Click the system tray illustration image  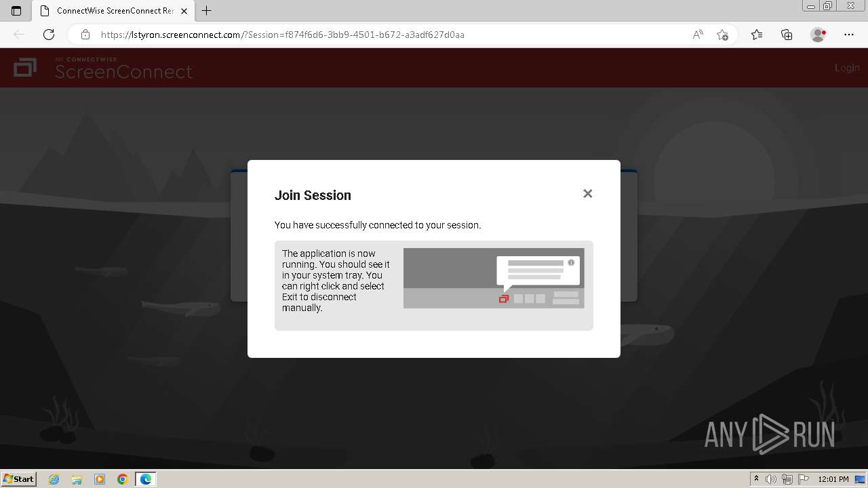(494, 278)
